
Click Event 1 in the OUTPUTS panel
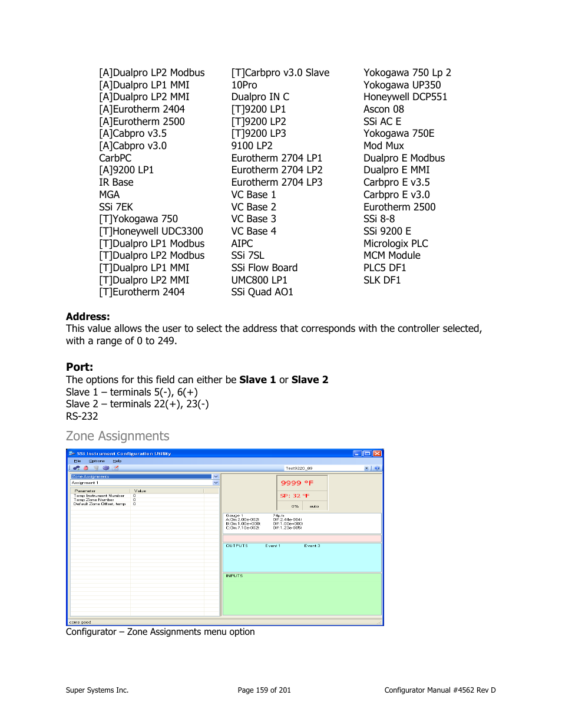coord(273,546)
